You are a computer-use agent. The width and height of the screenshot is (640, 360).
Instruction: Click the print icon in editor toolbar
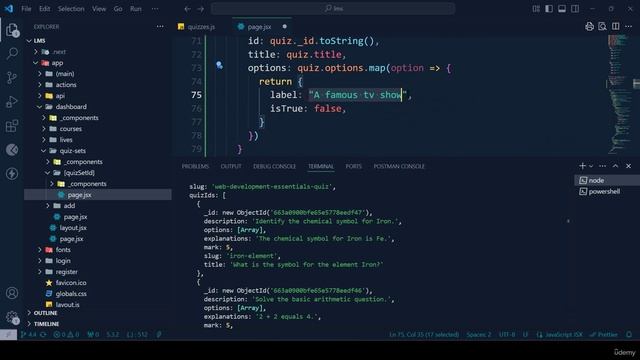[x=589, y=27]
